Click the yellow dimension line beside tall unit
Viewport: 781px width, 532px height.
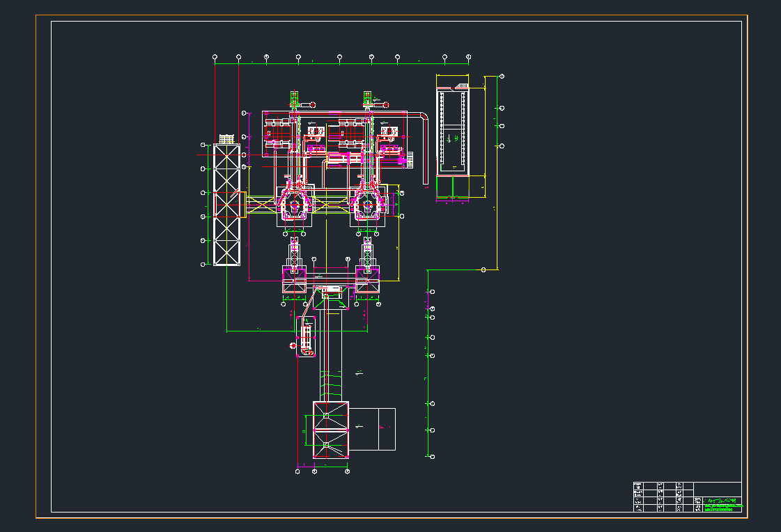pos(485,132)
